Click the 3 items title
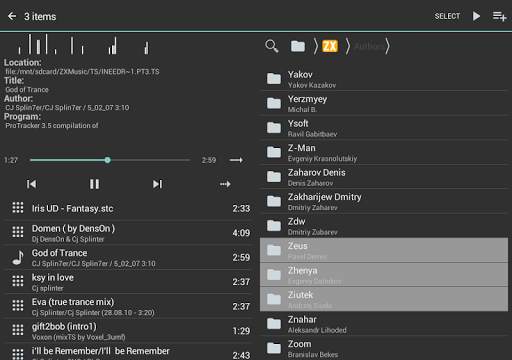The height and width of the screenshot is (360, 512). (x=40, y=16)
